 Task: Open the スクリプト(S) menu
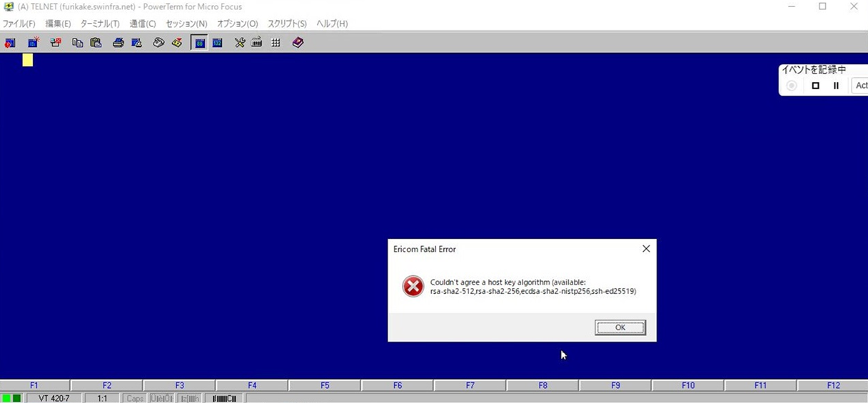tap(288, 24)
